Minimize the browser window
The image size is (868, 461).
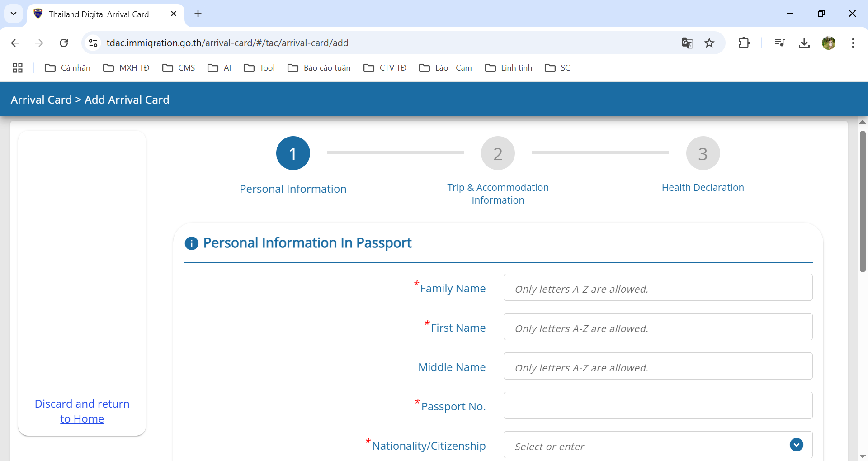[790, 14]
